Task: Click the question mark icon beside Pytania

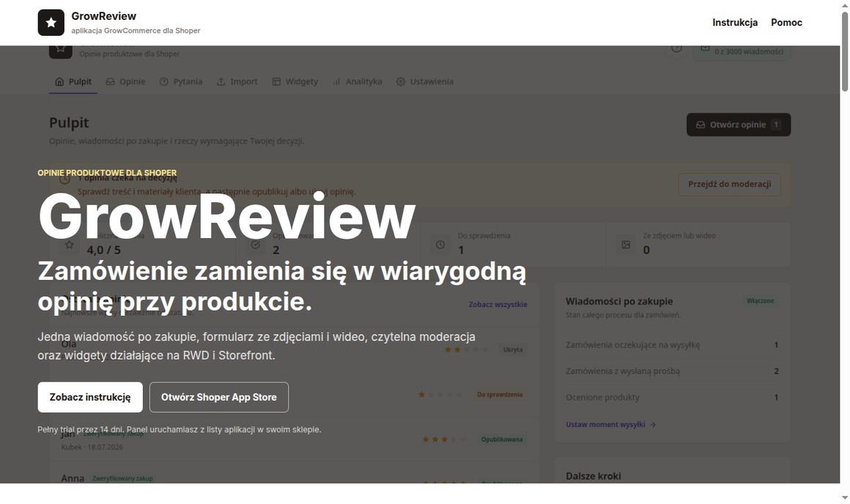Action: (x=163, y=81)
